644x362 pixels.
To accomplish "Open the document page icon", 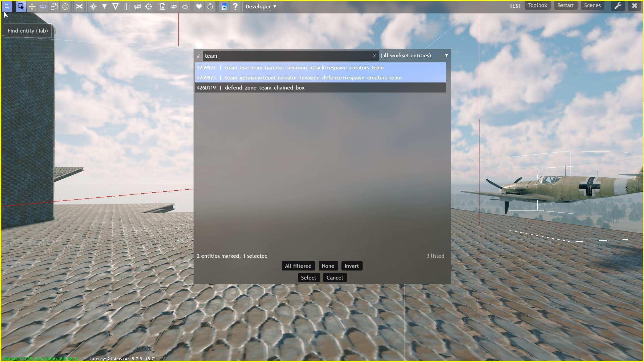I will click(163, 6).
